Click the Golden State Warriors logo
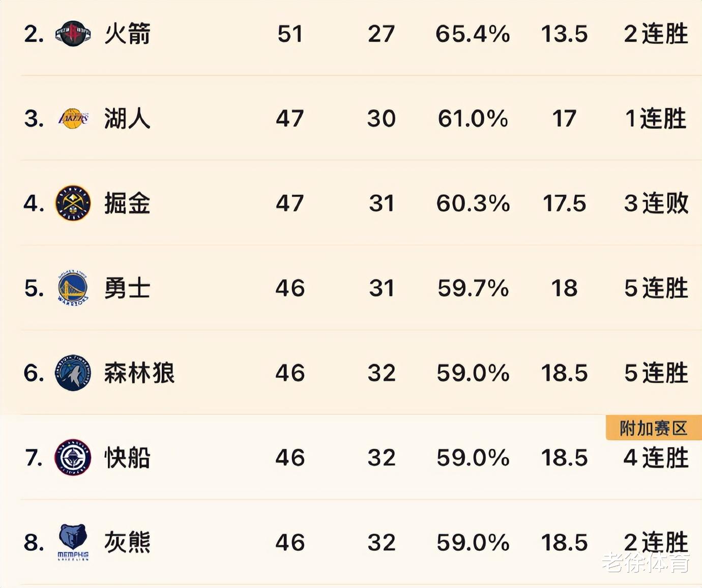702x588 pixels. (x=73, y=288)
